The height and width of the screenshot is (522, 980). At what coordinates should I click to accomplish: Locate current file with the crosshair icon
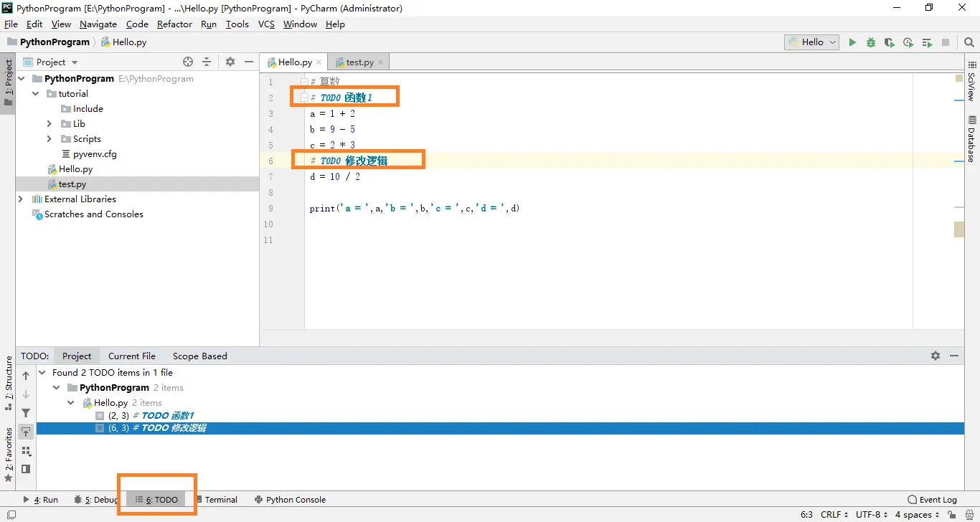pos(188,62)
